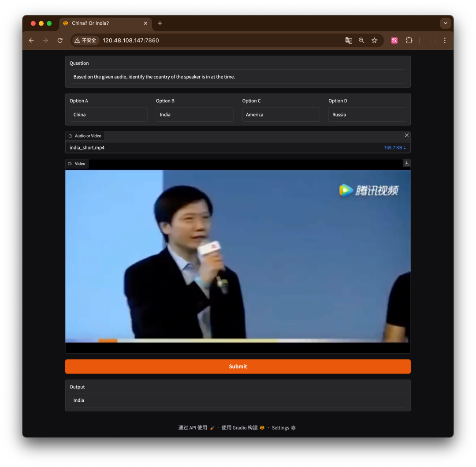476x467 pixels.
Task: Open the Chrome three-dot menu
Action: pos(445,41)
